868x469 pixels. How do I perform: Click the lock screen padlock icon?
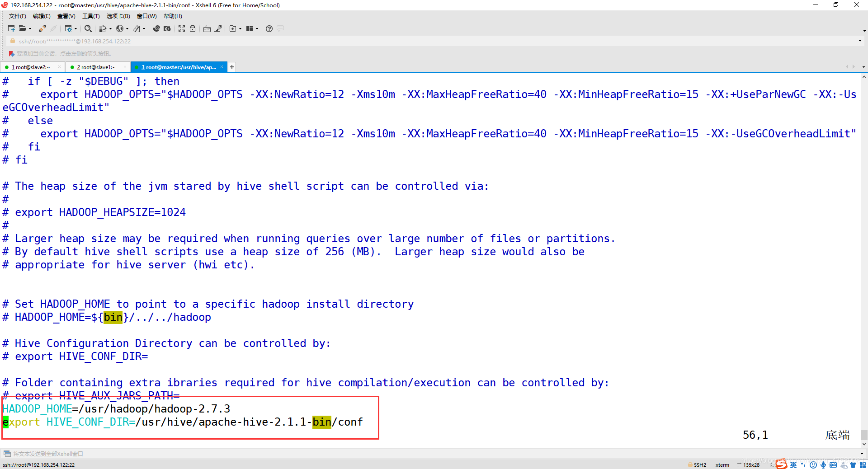(x=193, y=28)
